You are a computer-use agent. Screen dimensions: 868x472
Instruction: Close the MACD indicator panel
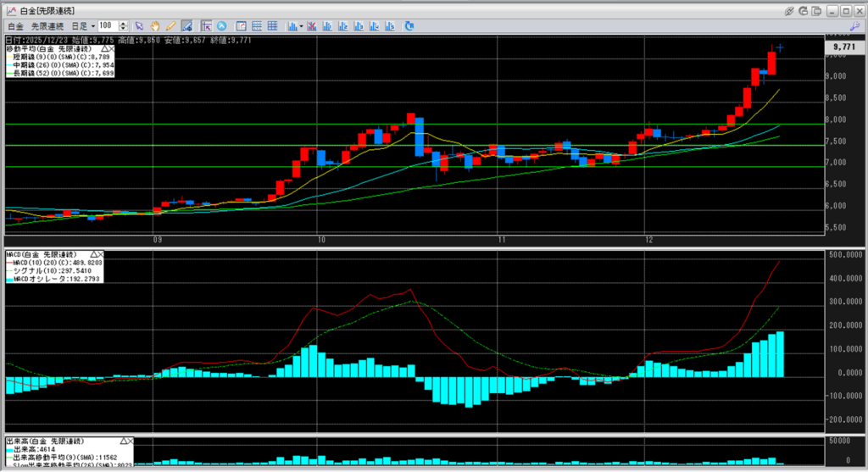coord(100,254)
